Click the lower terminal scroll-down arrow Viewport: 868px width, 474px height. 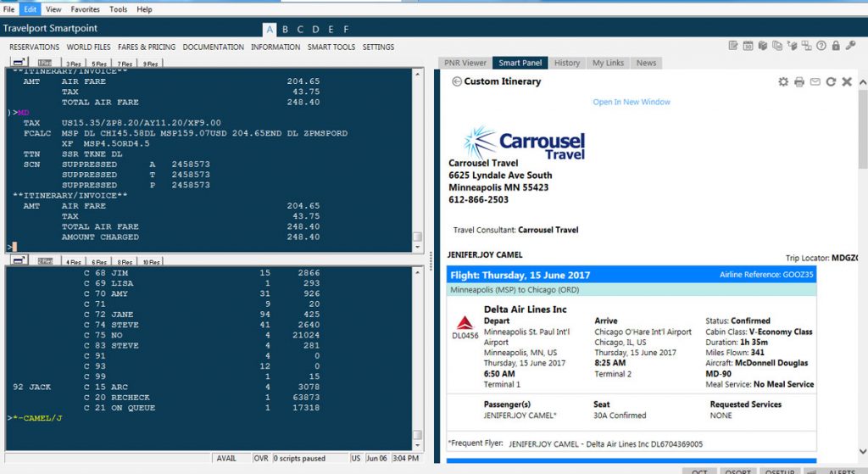click(x=417, y=445)
